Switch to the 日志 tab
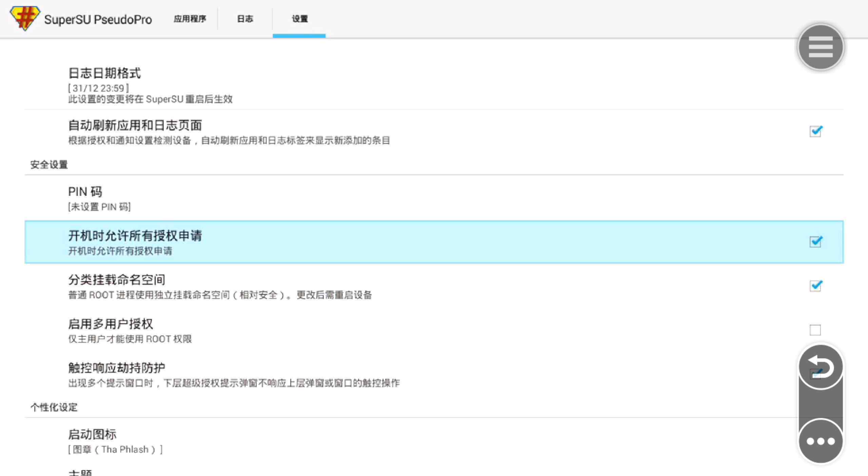 245,19
